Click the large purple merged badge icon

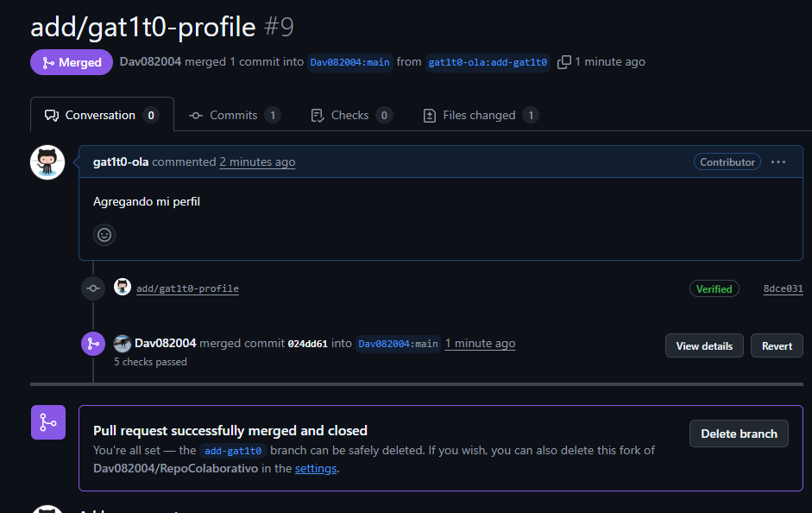pyautogui.click(x=48, y=422)
